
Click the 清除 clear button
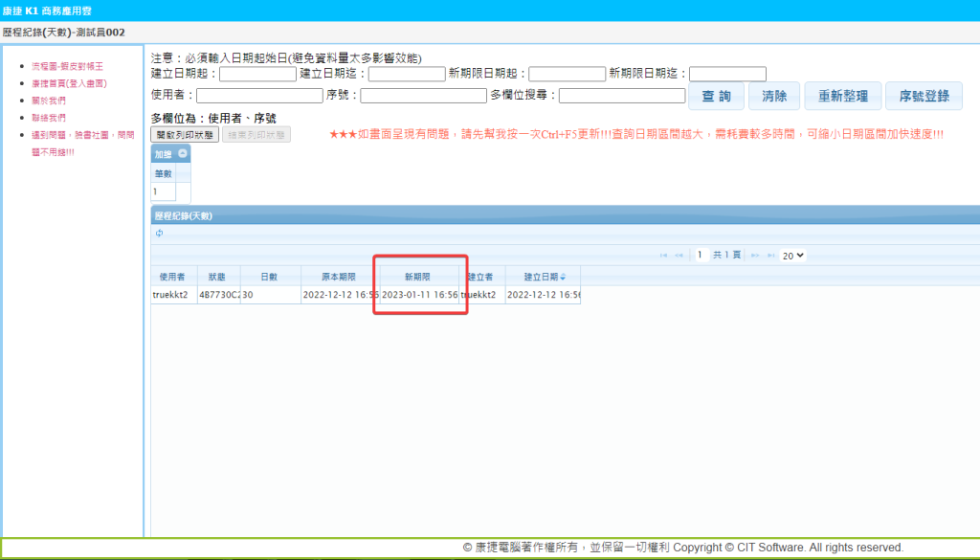773,96
